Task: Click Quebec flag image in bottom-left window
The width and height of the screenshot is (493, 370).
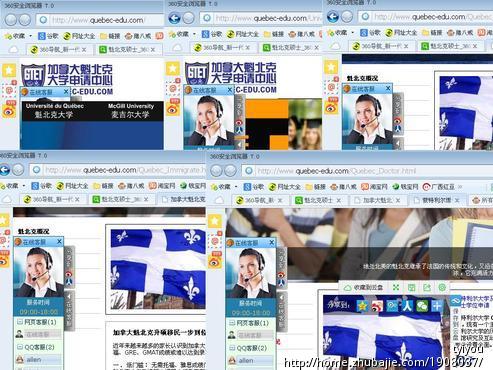Action: [157, 269]
